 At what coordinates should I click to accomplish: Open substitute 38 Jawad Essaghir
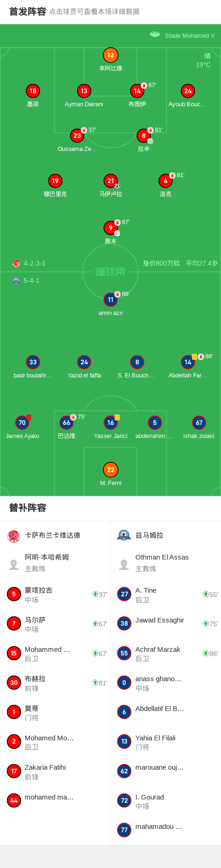(x=166, y=624)
